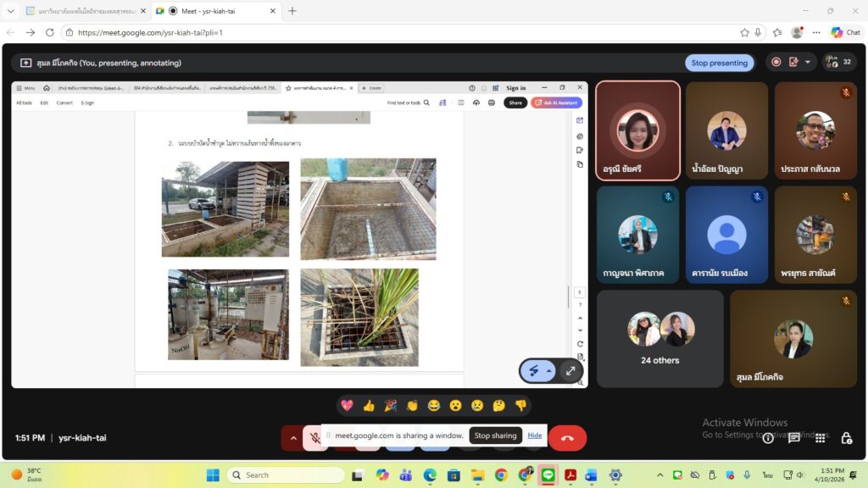
Task: Toggle the microphone mute button
Action: click(x=315, y=438)
